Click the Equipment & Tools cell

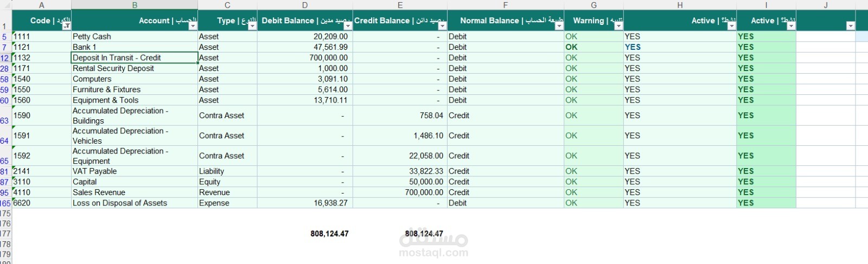click(135, 100)
